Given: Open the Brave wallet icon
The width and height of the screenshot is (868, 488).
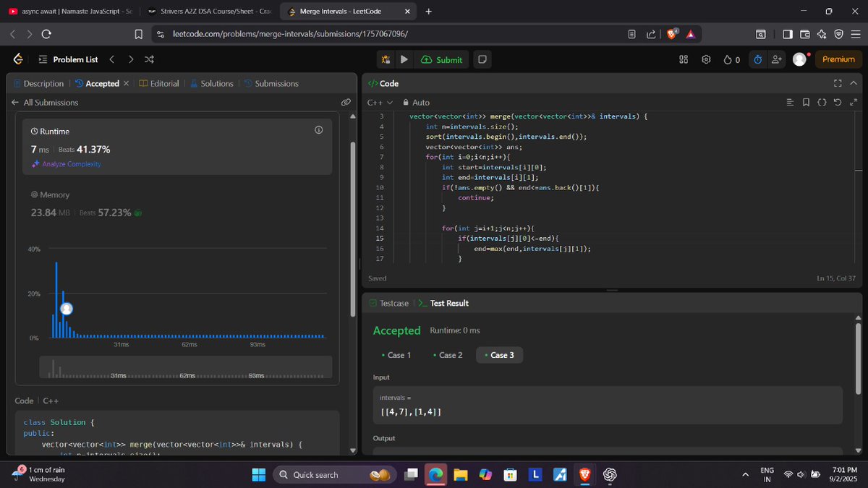Looking at the screenshot, I should (x=804, y=34).
